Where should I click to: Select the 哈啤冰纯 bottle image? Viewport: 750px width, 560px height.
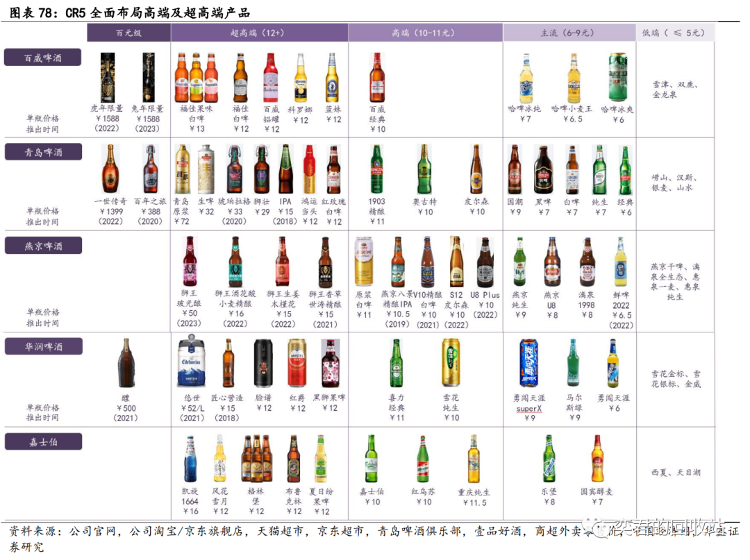(x=526, y=78)
